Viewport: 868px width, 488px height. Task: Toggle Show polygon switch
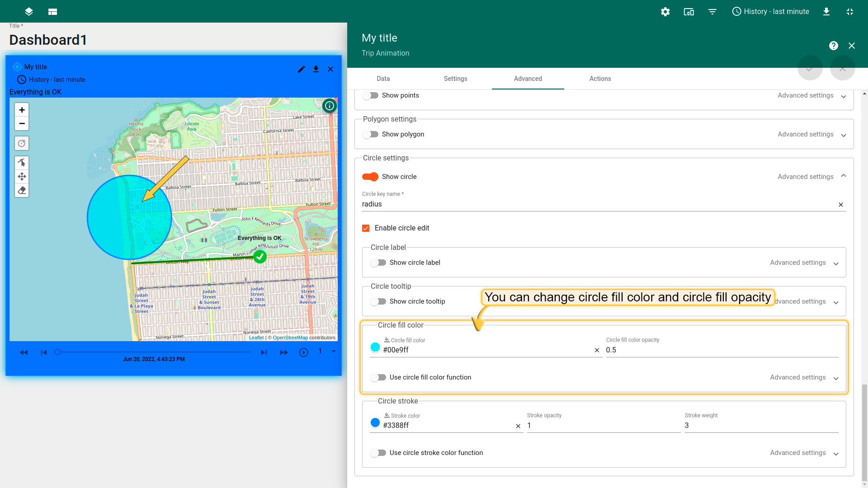(370, 134)
